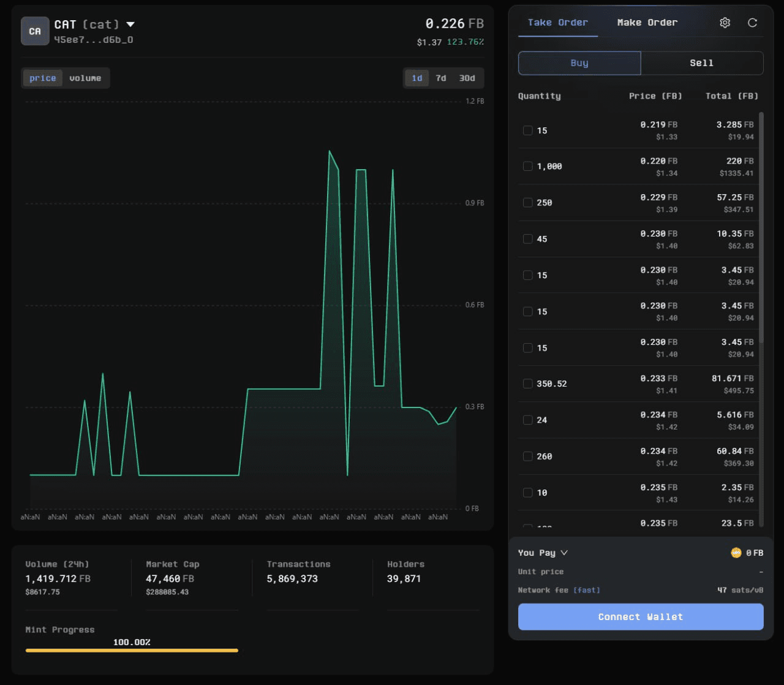Check the 10 quantity order at 0.235 FB

point(527,493)
